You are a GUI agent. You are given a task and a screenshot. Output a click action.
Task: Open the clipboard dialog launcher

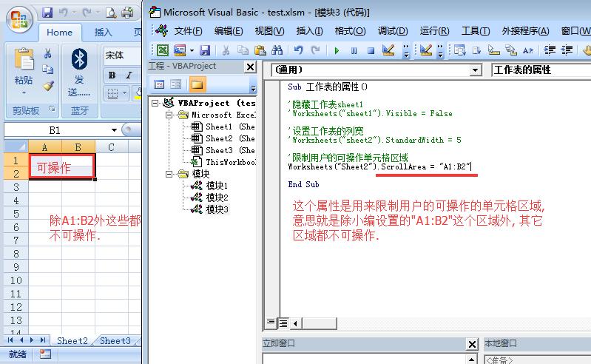coord(52,109)
